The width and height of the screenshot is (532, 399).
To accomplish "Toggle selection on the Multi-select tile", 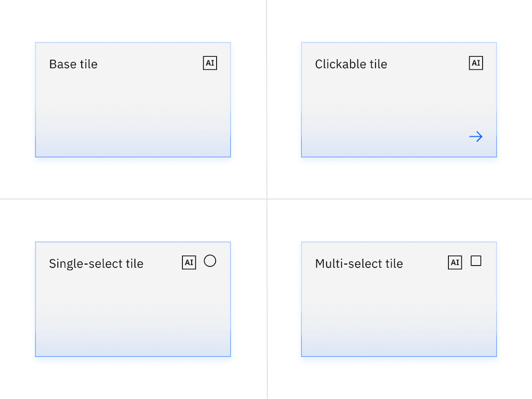I will [x=476, y=261].
